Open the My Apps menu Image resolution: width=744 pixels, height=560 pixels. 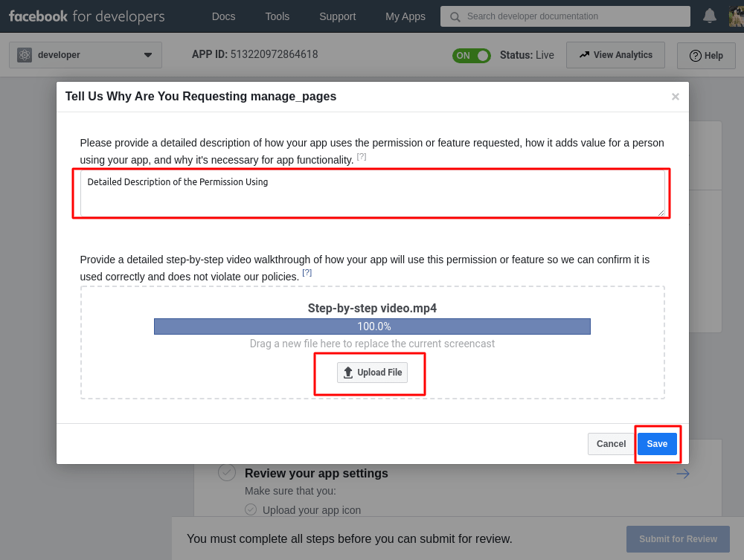405,16
